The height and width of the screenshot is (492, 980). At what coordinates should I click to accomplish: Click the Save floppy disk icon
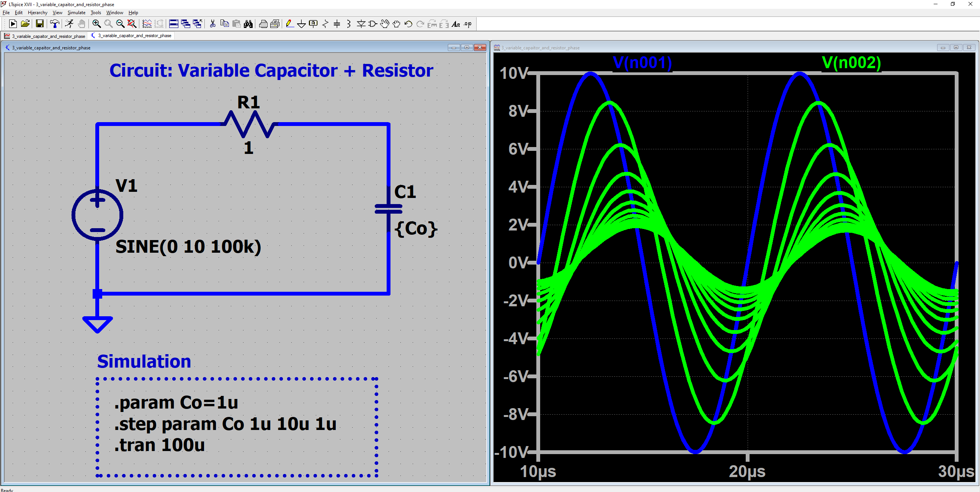39,24
